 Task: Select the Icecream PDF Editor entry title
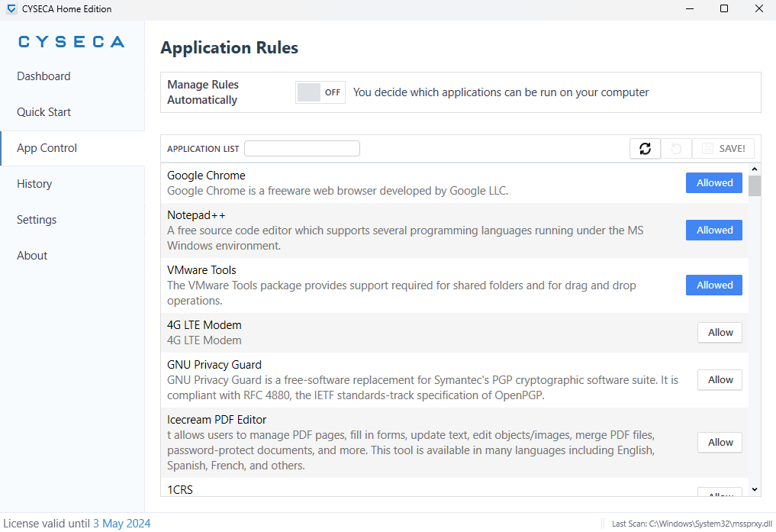point(216,420)
